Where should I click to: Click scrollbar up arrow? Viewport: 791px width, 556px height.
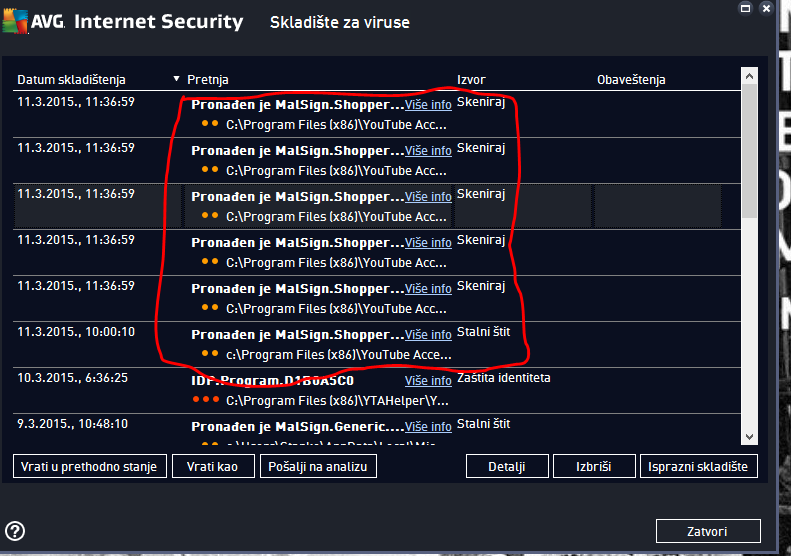pos(749,76)
